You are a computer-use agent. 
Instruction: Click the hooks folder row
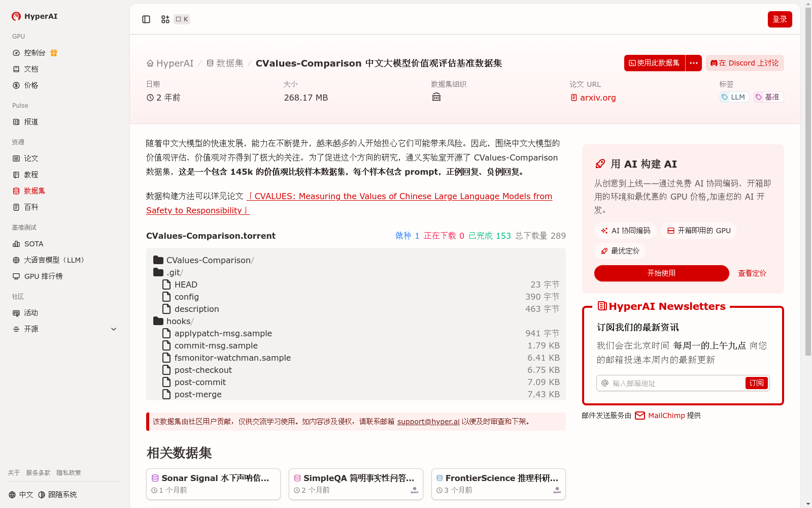click(356, 321)
